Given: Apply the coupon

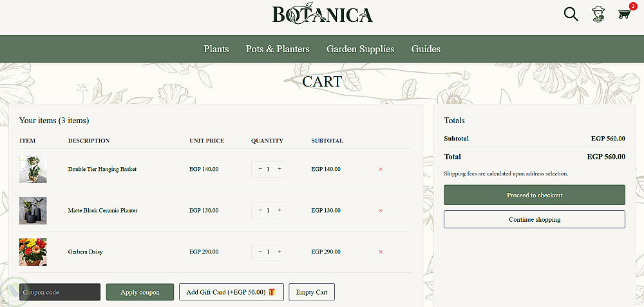Looking at the screenshot, I should (140, 292).
